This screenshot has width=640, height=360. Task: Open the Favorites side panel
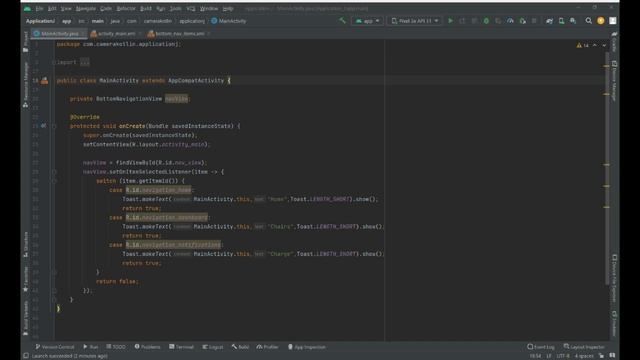(26, 279)
